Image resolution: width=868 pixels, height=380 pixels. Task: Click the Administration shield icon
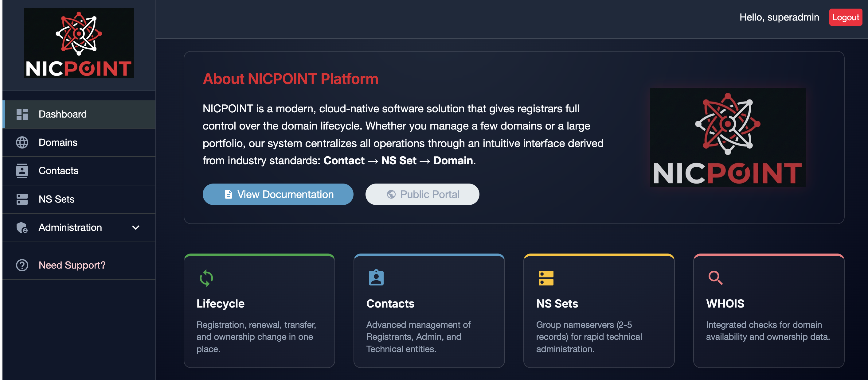(22, 228)
